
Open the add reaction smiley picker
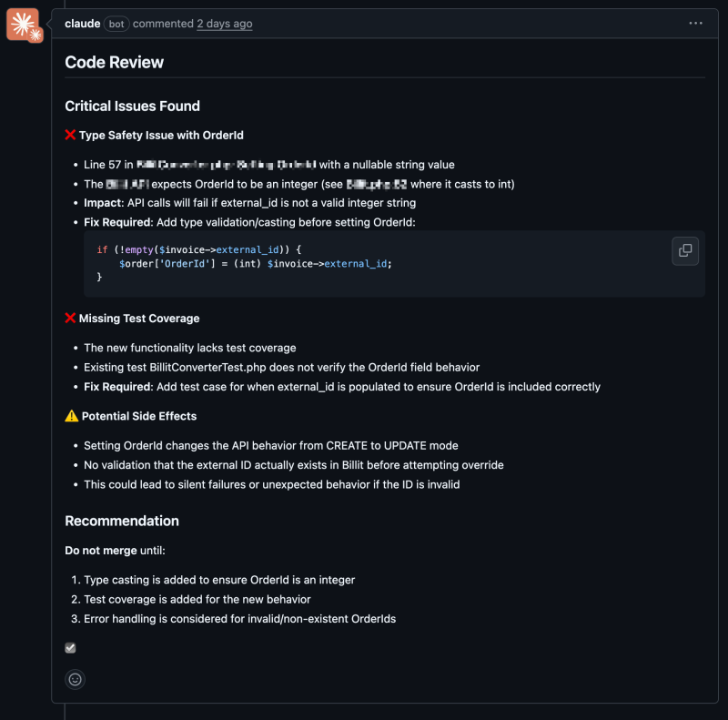[x=75, y=679]
